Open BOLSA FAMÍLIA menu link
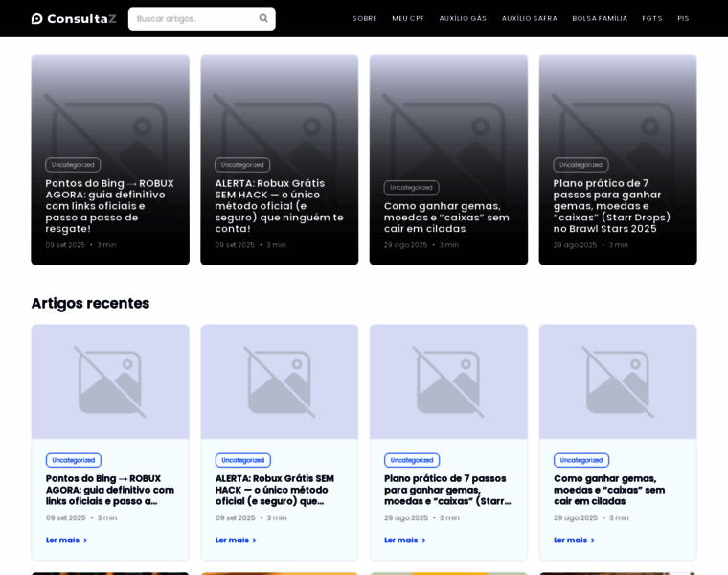 coord(600,18)
